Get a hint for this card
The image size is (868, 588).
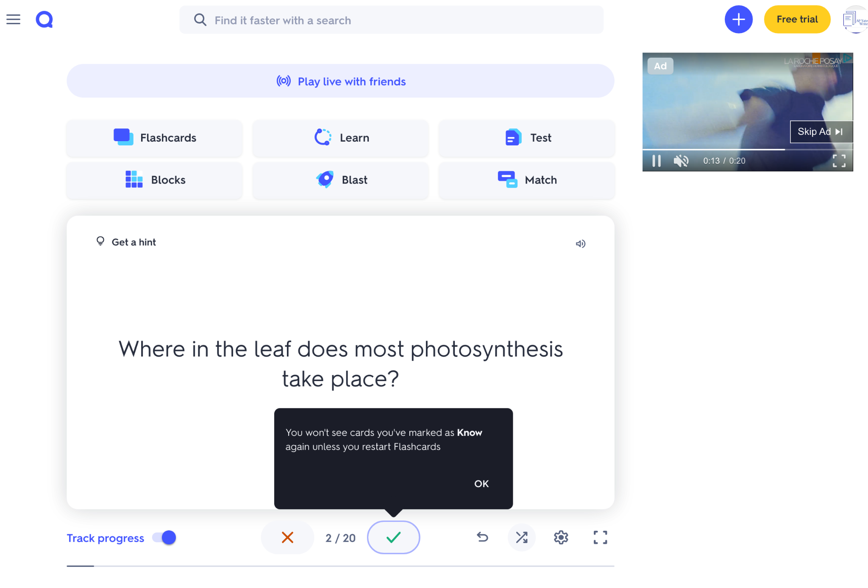126,242
